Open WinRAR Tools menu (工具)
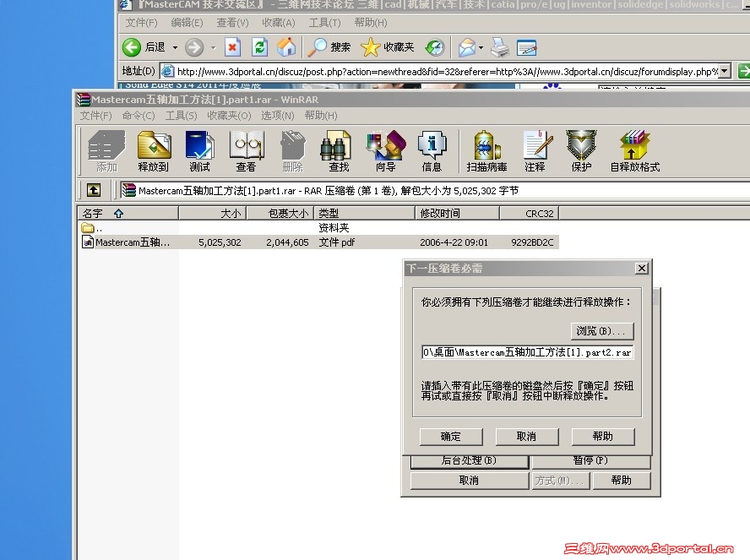The height and width of the screenshot is (560, 750). [x=181, y=115]
